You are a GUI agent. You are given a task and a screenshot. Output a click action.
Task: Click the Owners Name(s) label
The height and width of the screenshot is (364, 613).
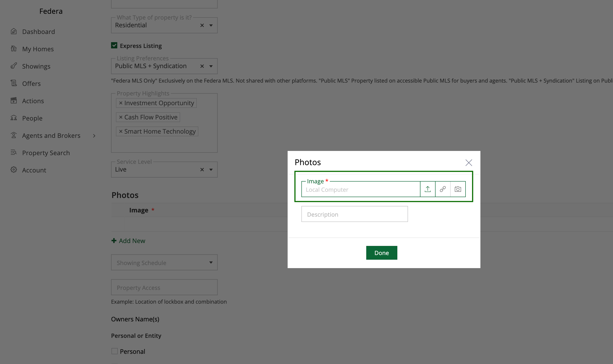(x=135, y=319)
